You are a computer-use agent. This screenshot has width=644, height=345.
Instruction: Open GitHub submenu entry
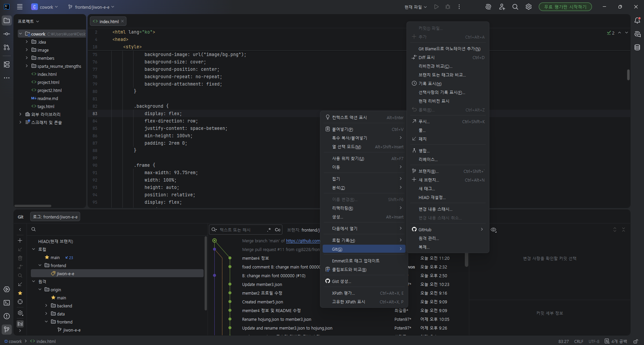pos(448,230)
